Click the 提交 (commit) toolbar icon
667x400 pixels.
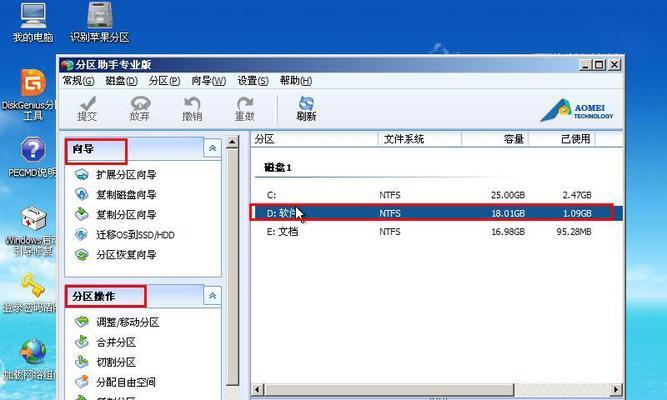(x=87, y=109)
